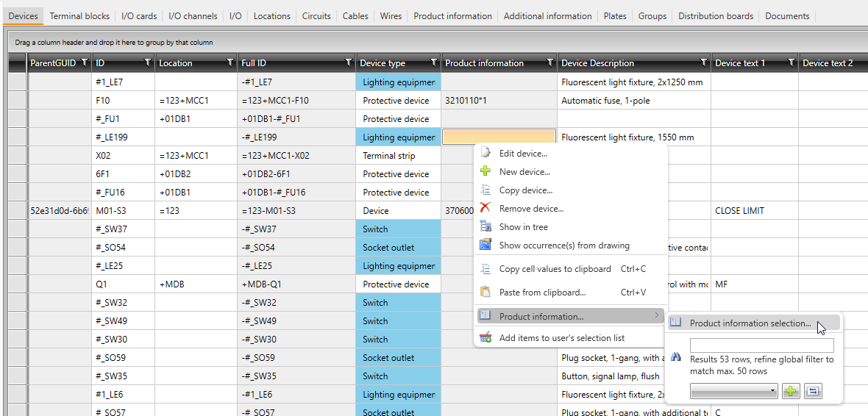Switch to the Cables tab
This screenshot has height=416, width=868.
coord(355,15)
